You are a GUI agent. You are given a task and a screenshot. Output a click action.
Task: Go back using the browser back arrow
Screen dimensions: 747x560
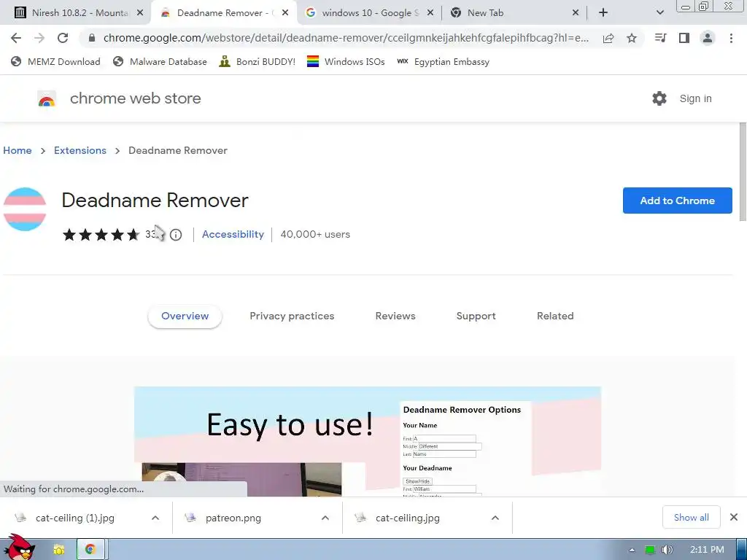tap(16, 38)
